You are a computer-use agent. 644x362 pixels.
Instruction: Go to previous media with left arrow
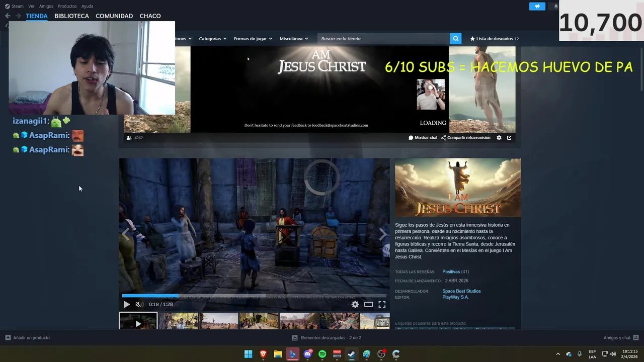point(125,234)
